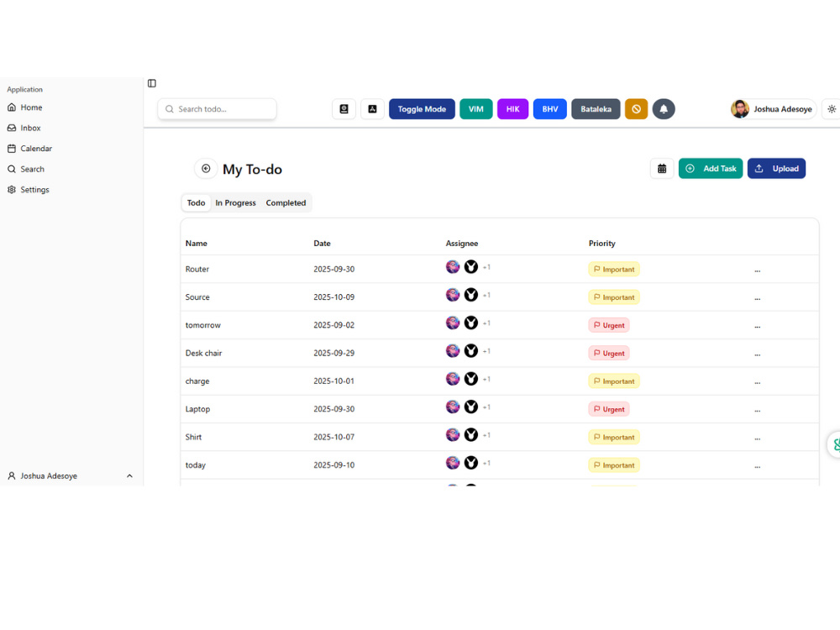Open row actions for today task
This screenshot has height=630, width=840.
coord(757,466)
